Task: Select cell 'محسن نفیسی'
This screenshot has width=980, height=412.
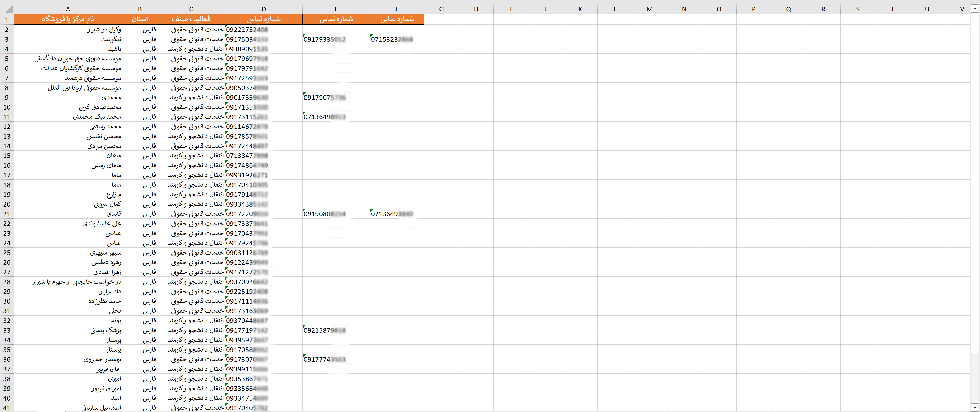Action: pos(68,136)
